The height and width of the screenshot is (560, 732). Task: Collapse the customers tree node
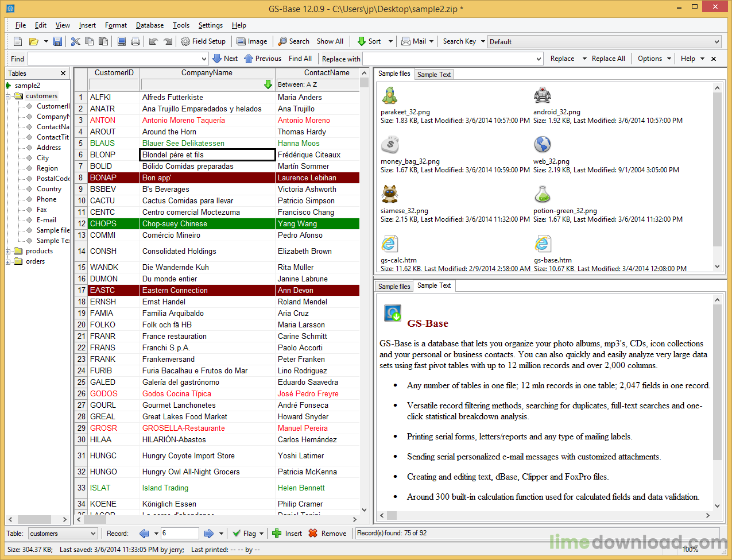[9, 96]
